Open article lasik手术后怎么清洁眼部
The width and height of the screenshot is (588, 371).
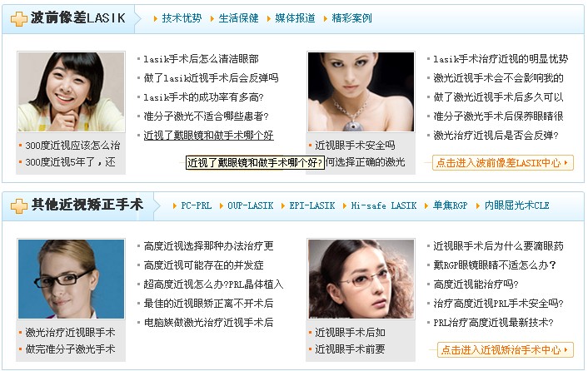(201, 59)
